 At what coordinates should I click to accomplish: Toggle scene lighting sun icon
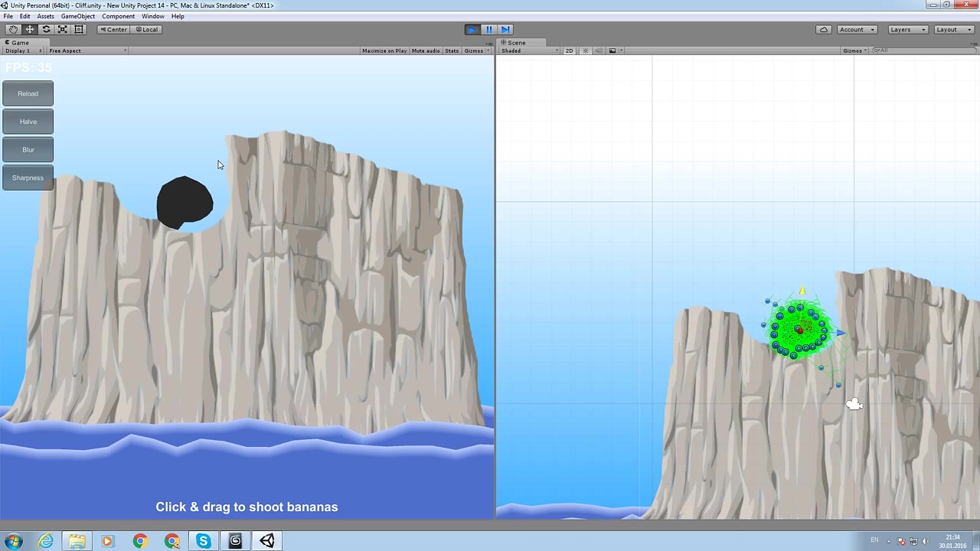pos(586,51)
